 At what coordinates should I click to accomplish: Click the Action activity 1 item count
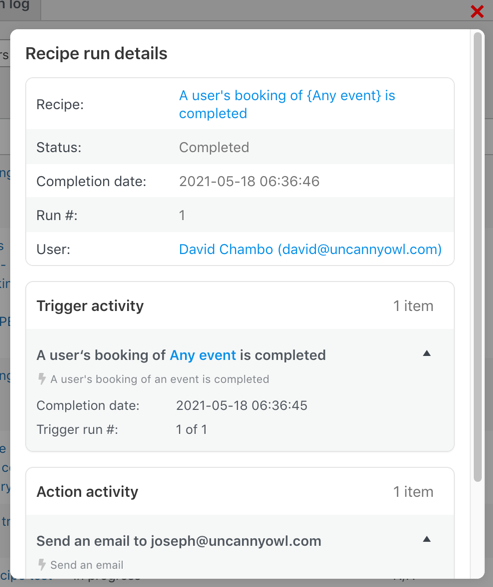(x=413, y=492)
